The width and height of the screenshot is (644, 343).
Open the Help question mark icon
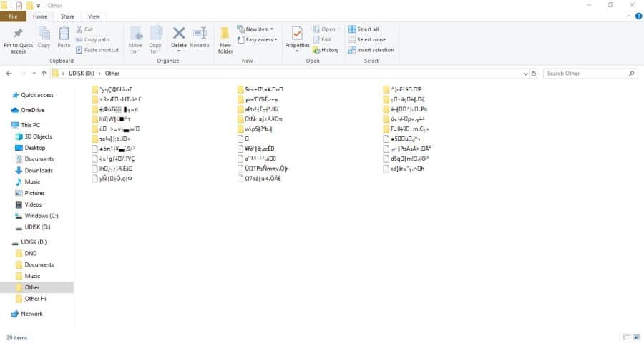tap(638, 16)
